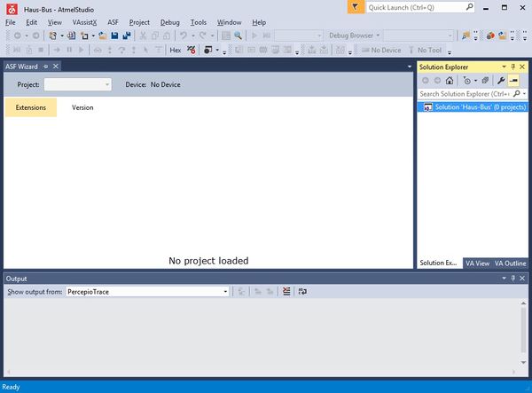Click the Clear All output icon
Image resolution: width=532 pixels, height=393 pixels.
click(x=286, y=291)
